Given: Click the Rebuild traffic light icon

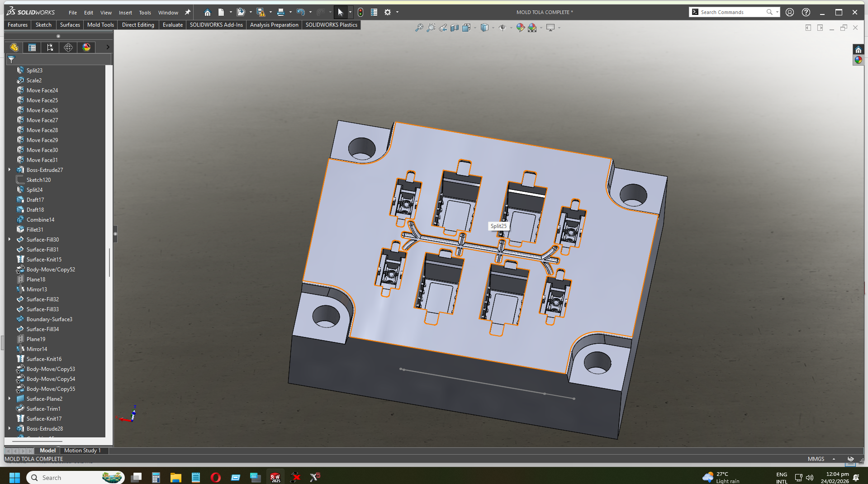Looking at the screenshot, I should 360,12.
